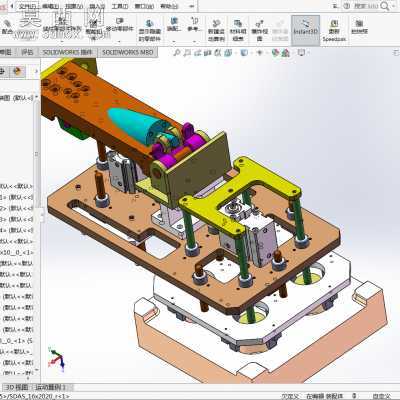Image resolution: width=400 pixels, height=400 pixels.
Task: Click the units toggle icon in status bar
Action: point(354,396)
